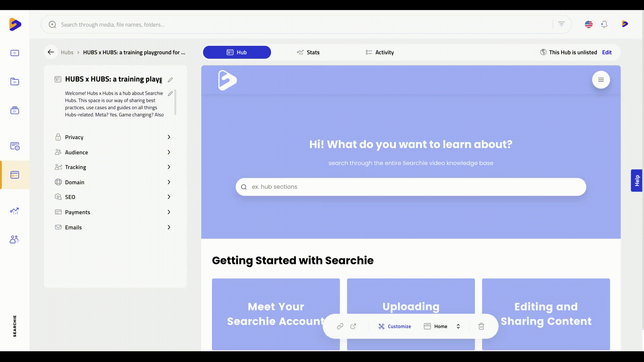Copy hub link icon in bottom toolbar
This screenshot has height=362, width=644.
pyautogui.click(x=340, y=326)
